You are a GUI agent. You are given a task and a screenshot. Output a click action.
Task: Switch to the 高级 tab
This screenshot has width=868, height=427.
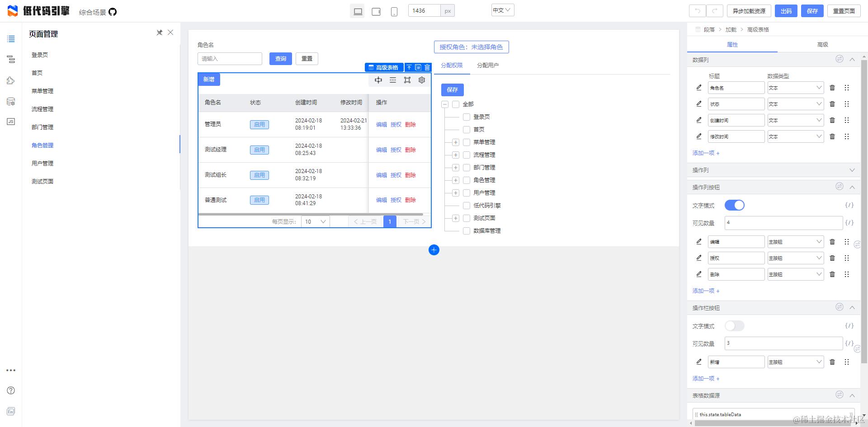[822, 45]
